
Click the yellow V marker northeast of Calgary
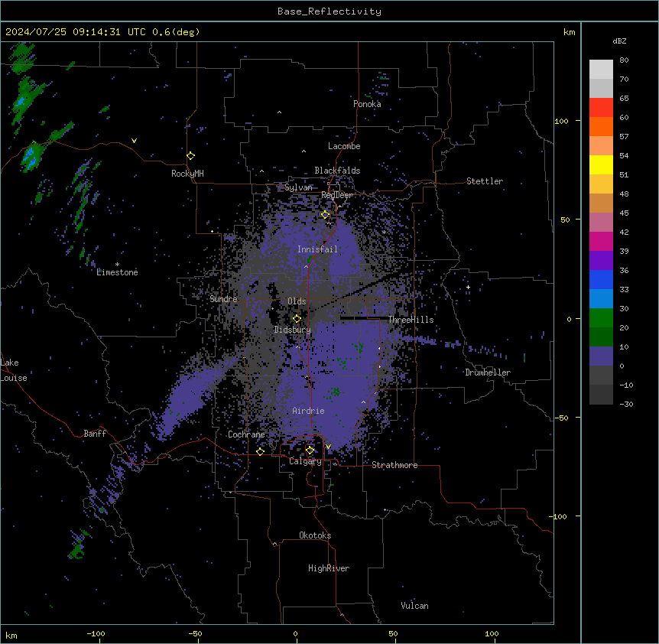(328, 447)
